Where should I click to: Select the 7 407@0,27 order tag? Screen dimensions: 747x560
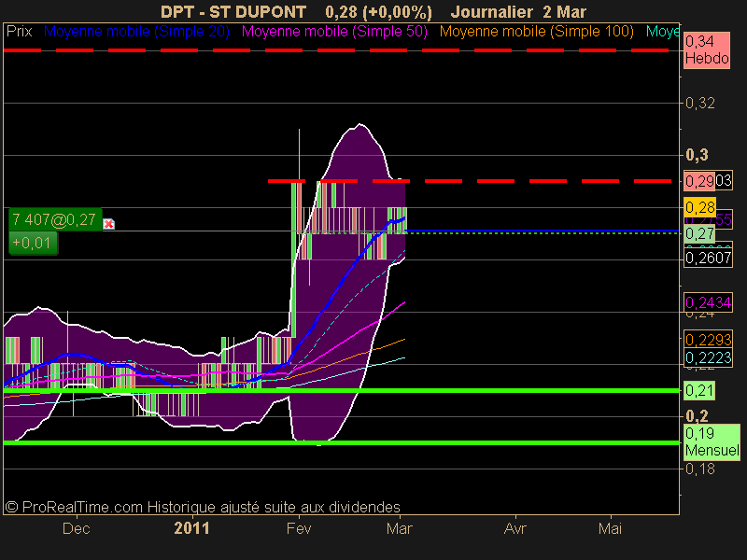55,219
